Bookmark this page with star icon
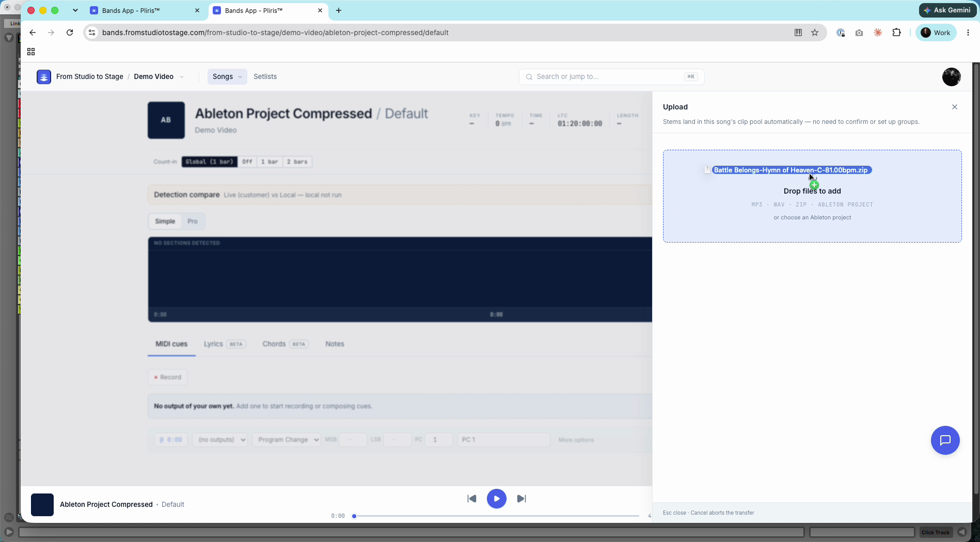 pyautogui.click(x=815, y=33)
